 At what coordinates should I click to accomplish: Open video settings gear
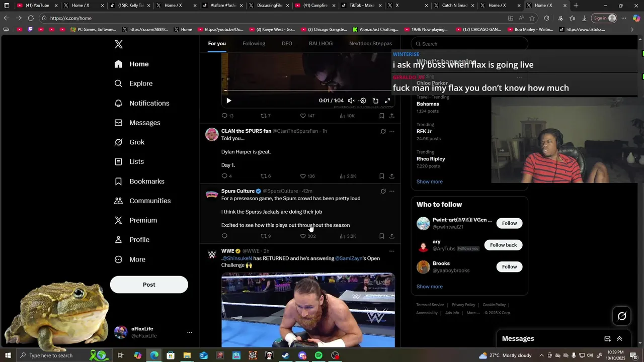point(363,101)
